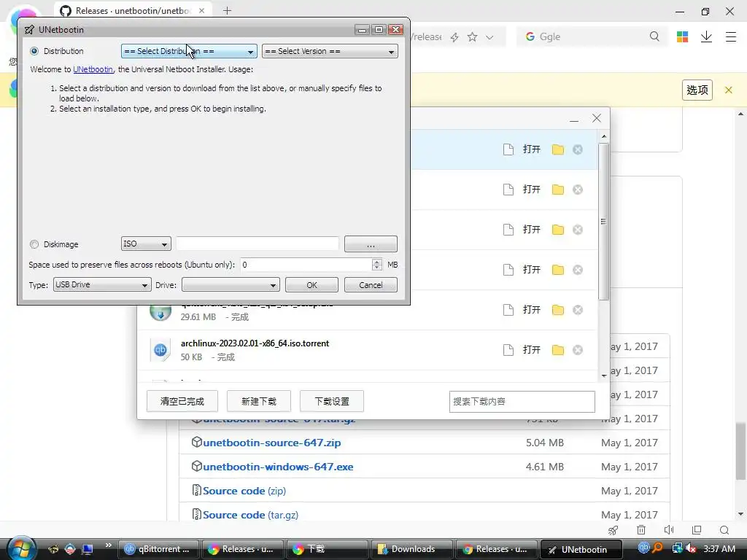Click zip file icon beside Source code (zip)
Viewport: 747px width, 560px height.
point(196,489)
